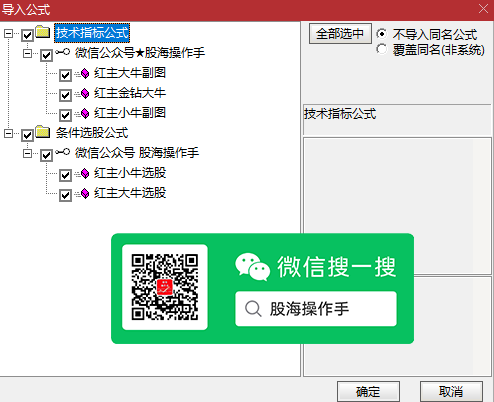Click the magenta diamond icon of 红主大牛副图

pos(85,73)
